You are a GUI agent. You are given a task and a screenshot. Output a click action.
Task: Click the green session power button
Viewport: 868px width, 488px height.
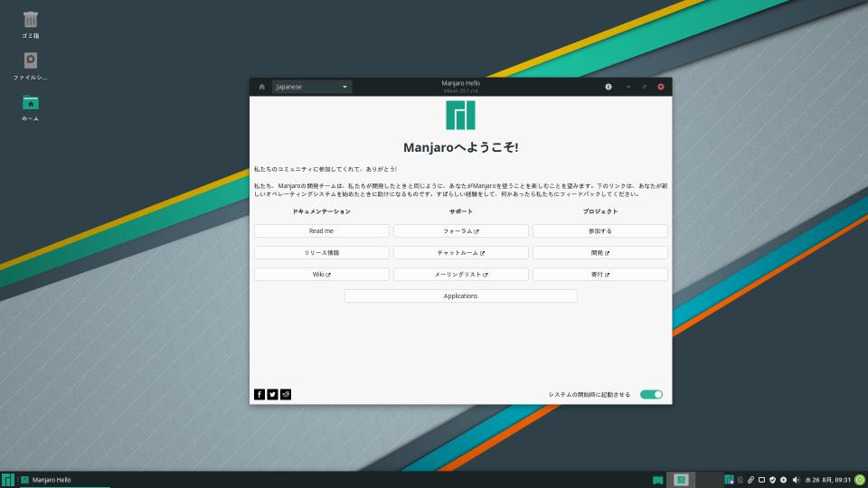860,480
